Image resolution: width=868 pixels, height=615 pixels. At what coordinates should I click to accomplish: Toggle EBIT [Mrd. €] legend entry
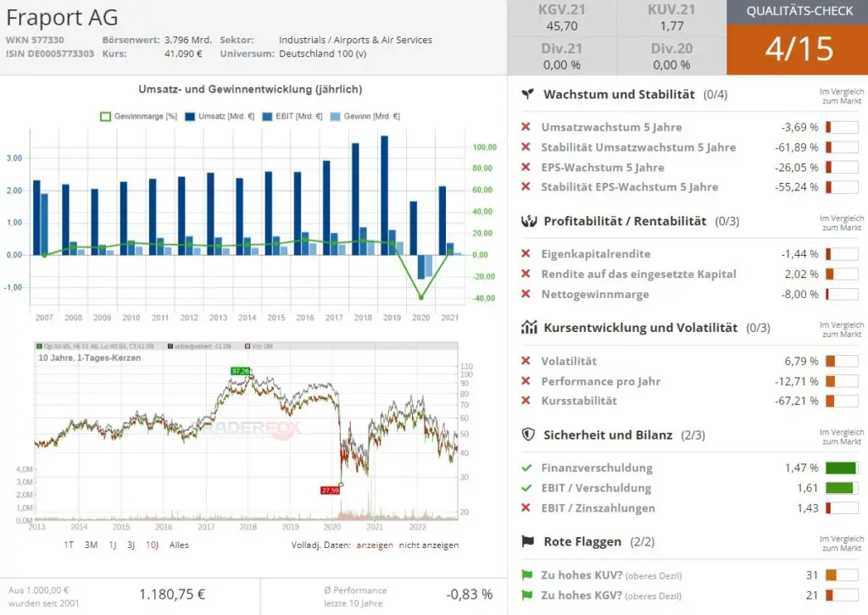coord(292,116)
